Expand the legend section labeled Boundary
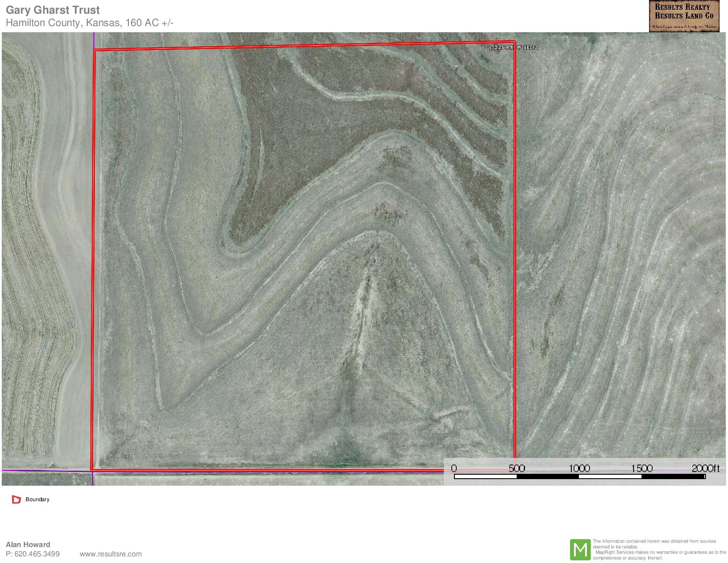This screenshot has height=563, width=728. pyautogui.click(x=38, y=499)
